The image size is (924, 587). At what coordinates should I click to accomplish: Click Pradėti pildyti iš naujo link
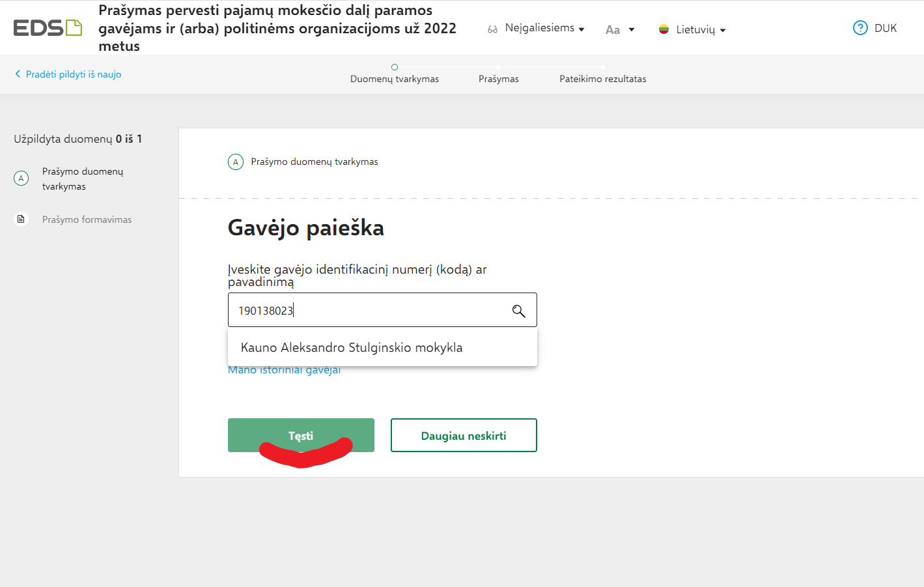(x=74, y=74)
